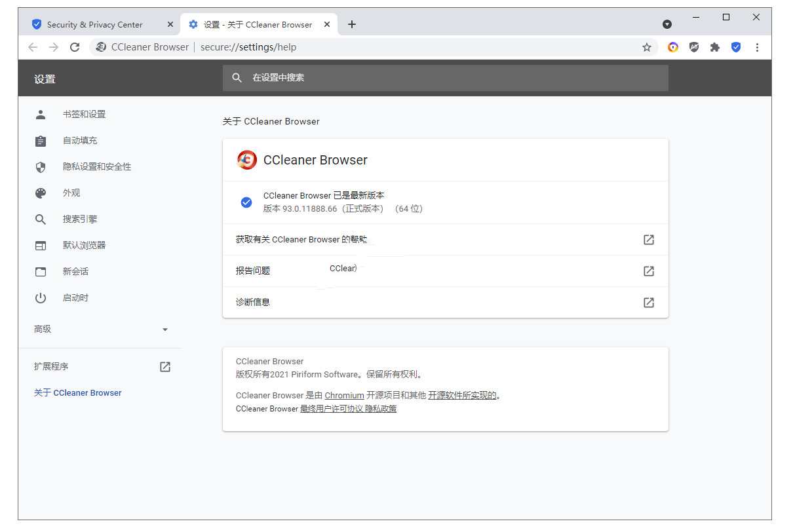The image size is (793, 532).
Task: Open a new tab with the plus button
Action: 352,24
